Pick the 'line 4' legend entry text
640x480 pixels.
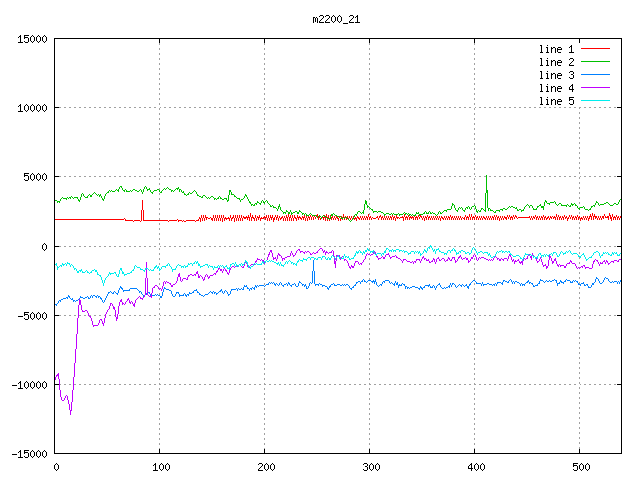[x=557, y=88]
